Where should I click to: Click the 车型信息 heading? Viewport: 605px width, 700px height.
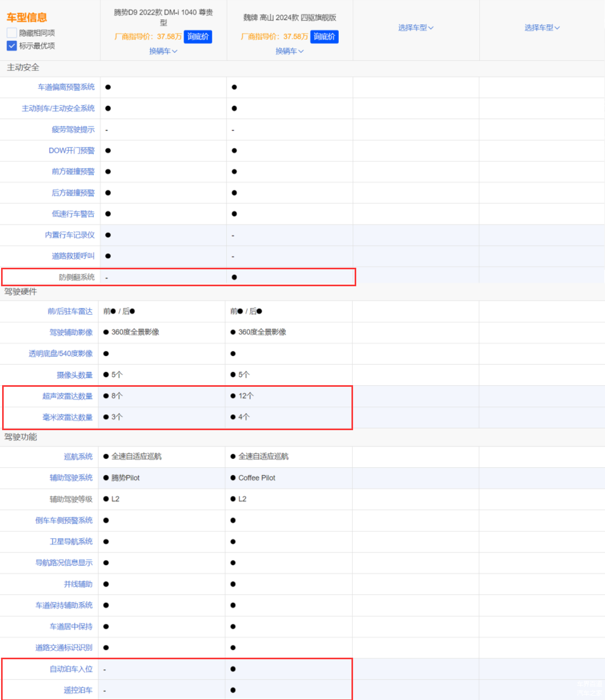(26, 17)
